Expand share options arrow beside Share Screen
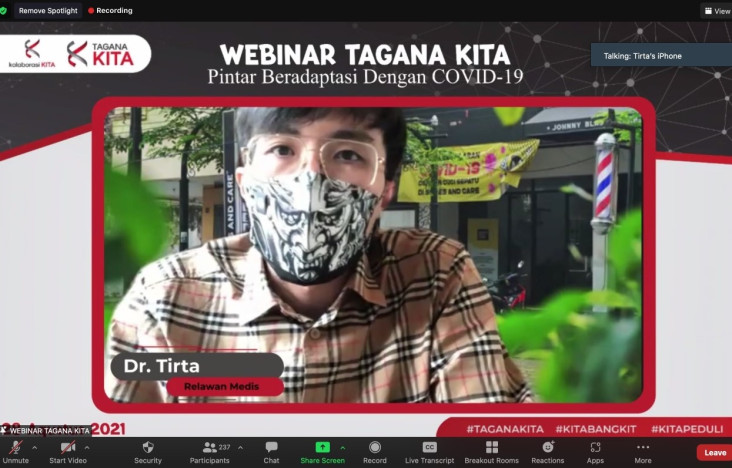The height and width of the screenshot is (468, 732). click(343, 447)
